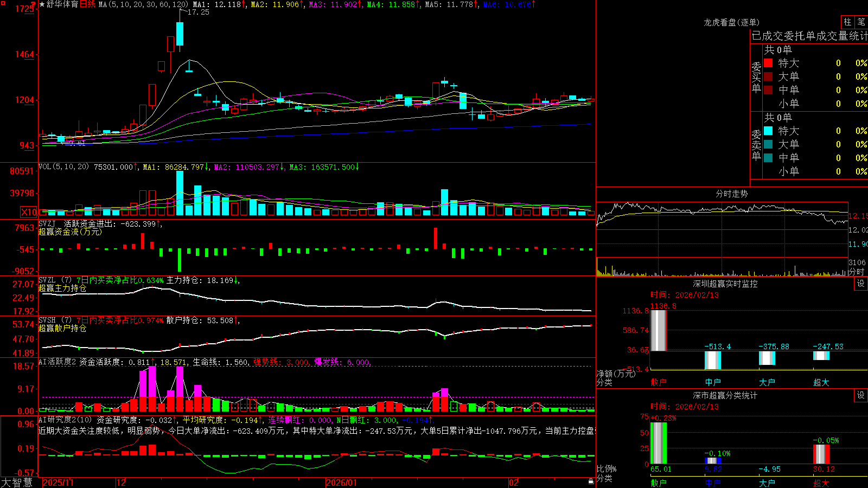Screen dimensions: 868x488
Task: Click the VOL(5,10,20) indicator label
Action: coord(63,167)
